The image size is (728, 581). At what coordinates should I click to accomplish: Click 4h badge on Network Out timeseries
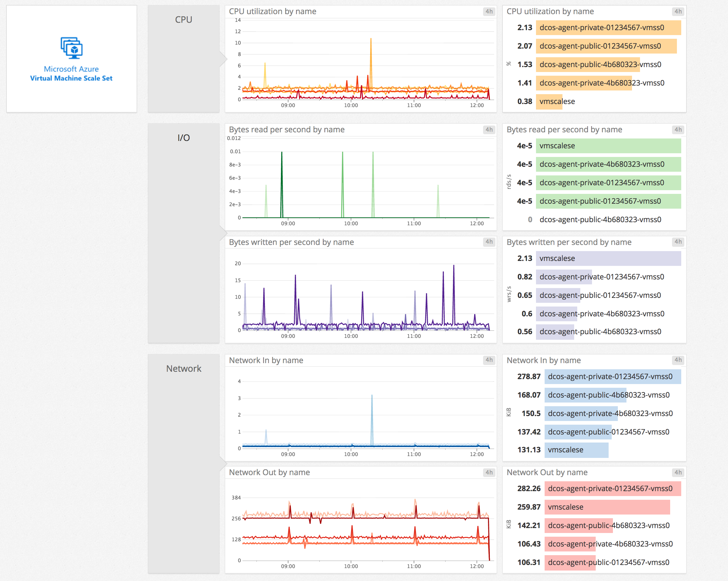(x=489, y=472)
